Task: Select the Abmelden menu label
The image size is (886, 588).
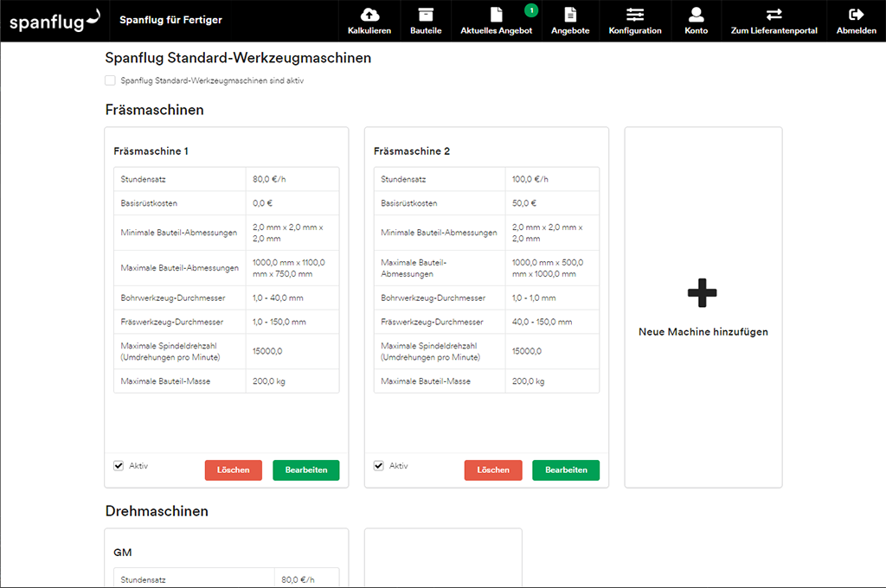Action: 856,30
